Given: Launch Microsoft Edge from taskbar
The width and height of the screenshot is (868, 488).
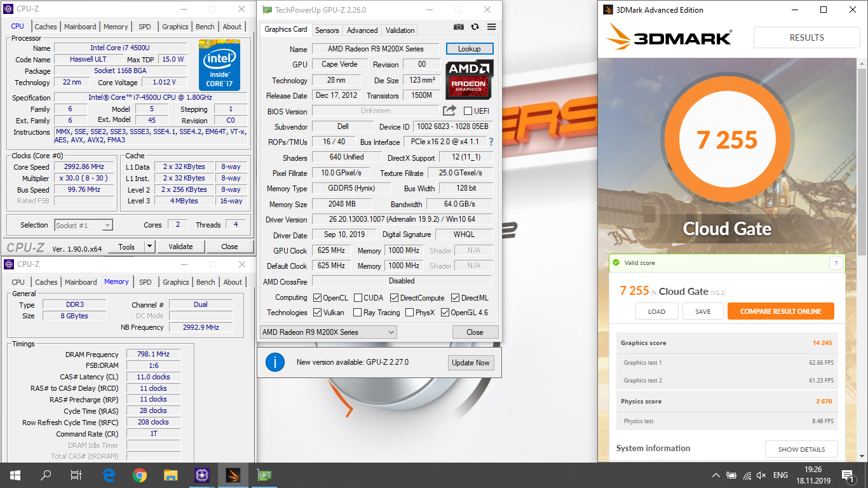Looking at the screenshot, I should coord(109,475).
